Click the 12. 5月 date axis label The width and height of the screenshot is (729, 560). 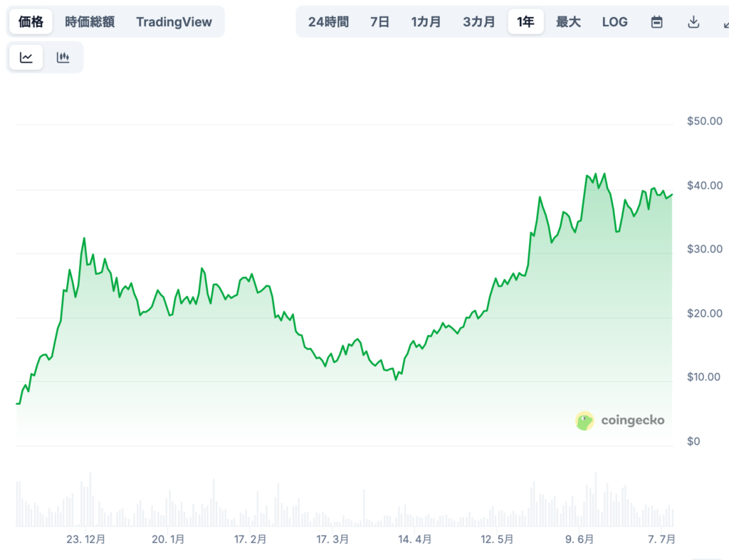click(x=497, y=539)
